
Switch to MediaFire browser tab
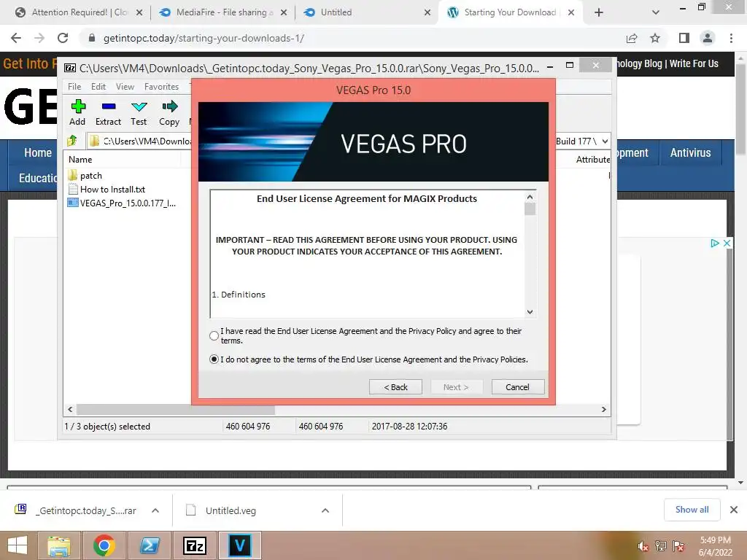pos(222,12)
